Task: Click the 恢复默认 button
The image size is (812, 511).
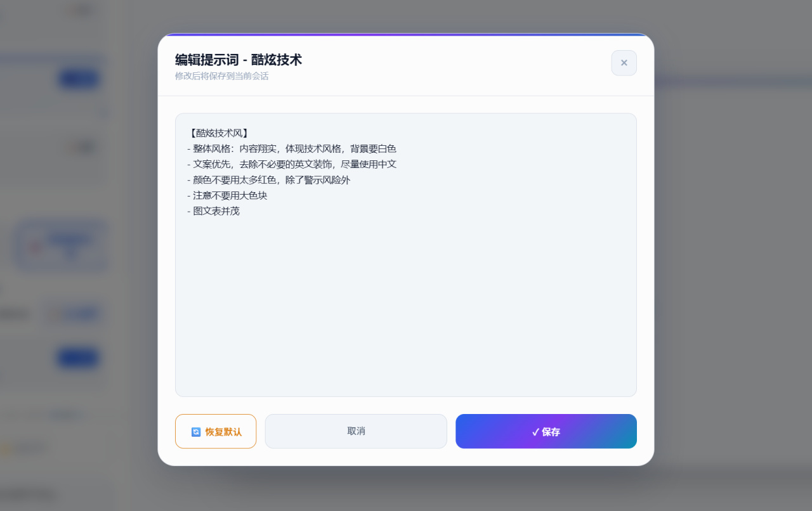Action: tap(216, 431)
